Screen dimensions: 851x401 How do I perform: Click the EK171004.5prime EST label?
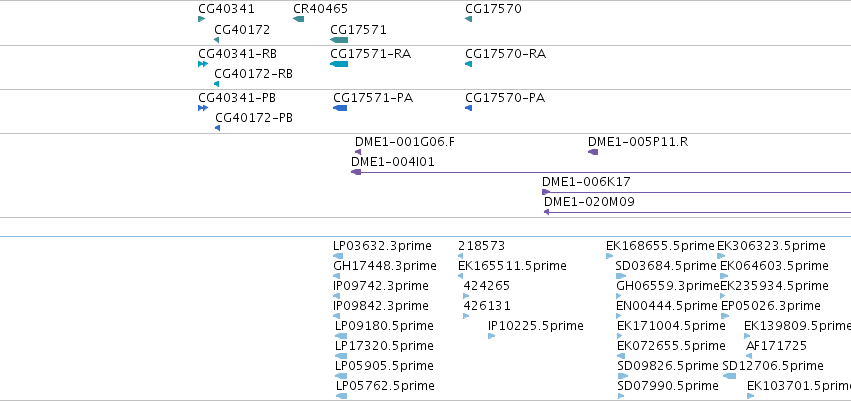[x=671, y=326]
